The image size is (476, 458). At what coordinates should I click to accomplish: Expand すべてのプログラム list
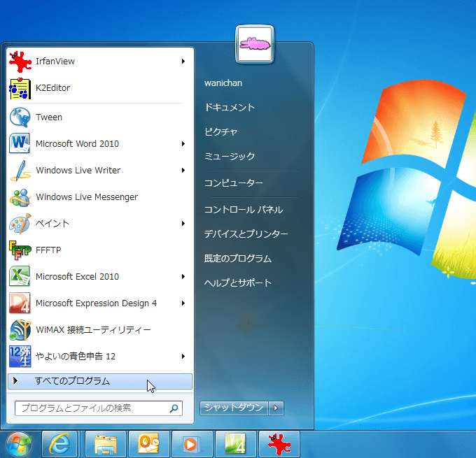[x=100, y=381]
